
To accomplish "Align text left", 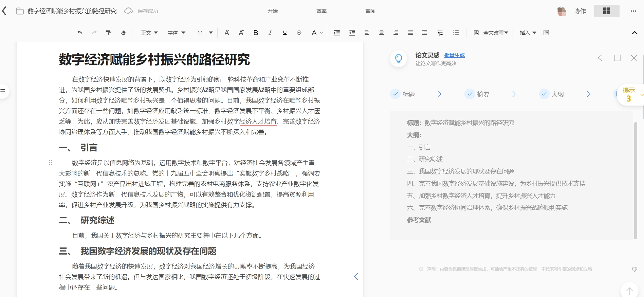I will coord(367,33).
